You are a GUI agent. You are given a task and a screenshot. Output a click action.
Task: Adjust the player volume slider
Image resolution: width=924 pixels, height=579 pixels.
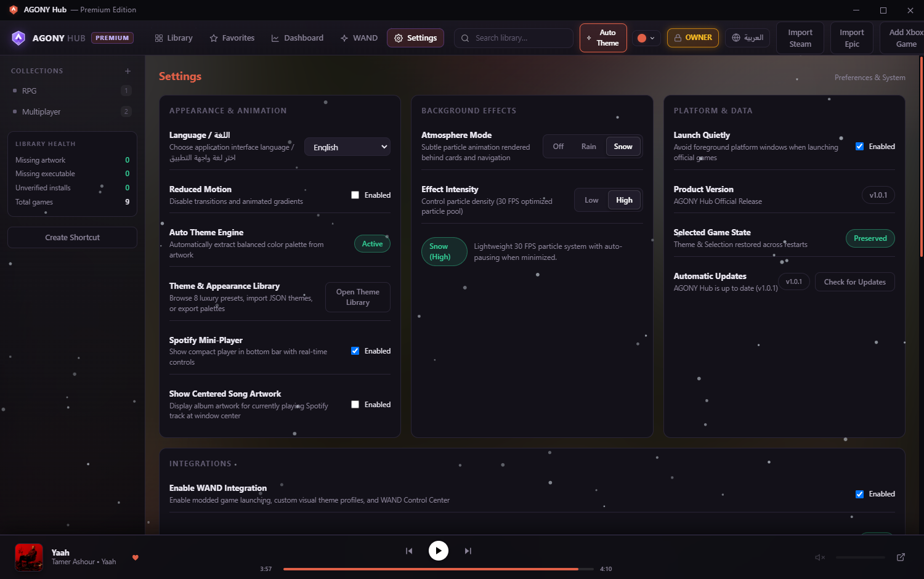(861, 557)
